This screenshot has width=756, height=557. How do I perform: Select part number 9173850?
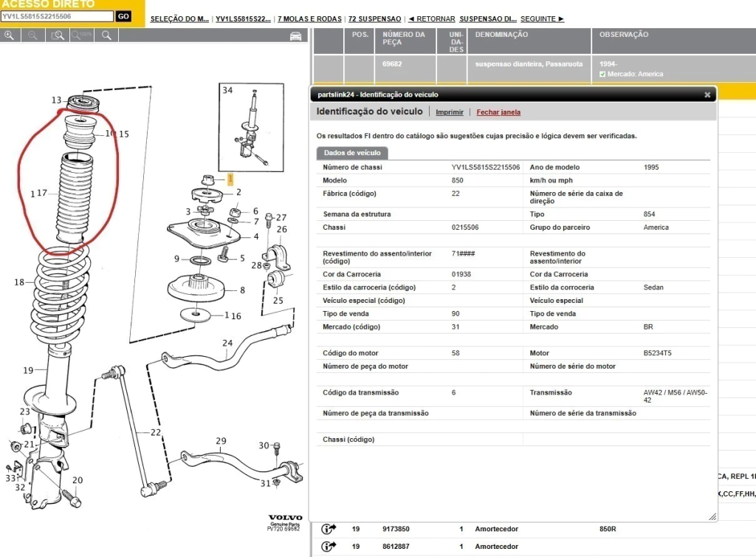point(396,529)
